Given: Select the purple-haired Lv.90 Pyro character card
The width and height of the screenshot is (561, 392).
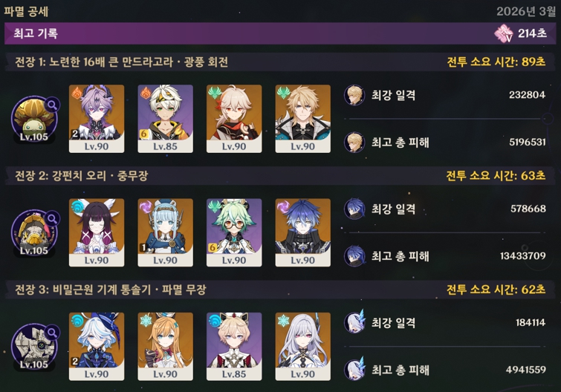Looking at the screenshot, I should click(97, 119).
